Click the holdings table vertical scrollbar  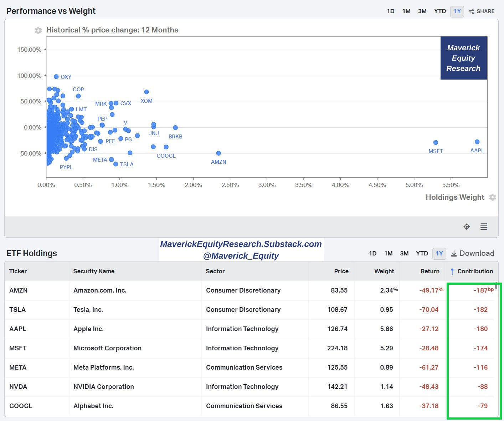pyautogui.click(x=496, y=285)
